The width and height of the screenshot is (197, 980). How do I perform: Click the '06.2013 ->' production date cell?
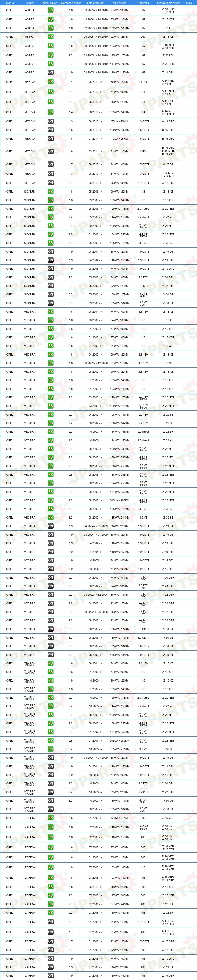click(x=95, y=887)
